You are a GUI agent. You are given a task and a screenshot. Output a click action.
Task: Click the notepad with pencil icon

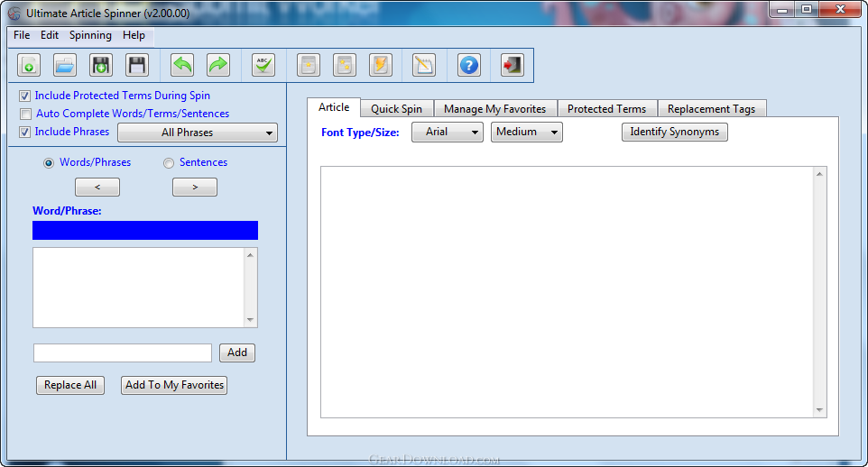pyautogui.click(x=424, y=65)
